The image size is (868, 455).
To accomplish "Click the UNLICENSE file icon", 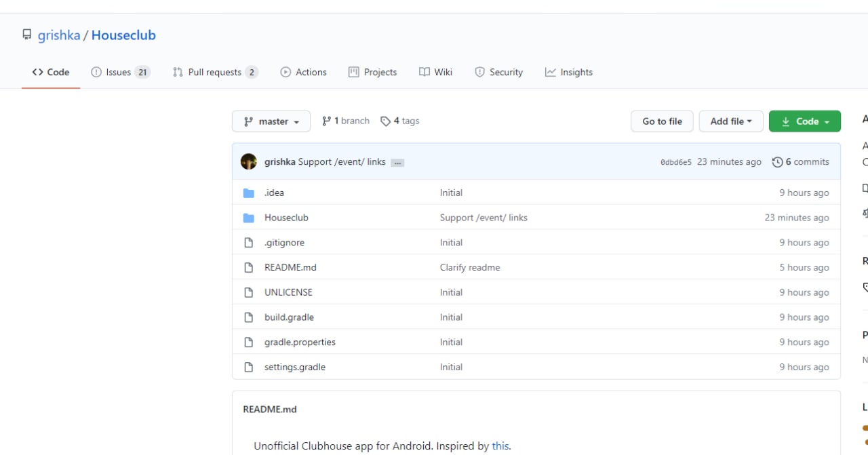I will tap(249, 292).
